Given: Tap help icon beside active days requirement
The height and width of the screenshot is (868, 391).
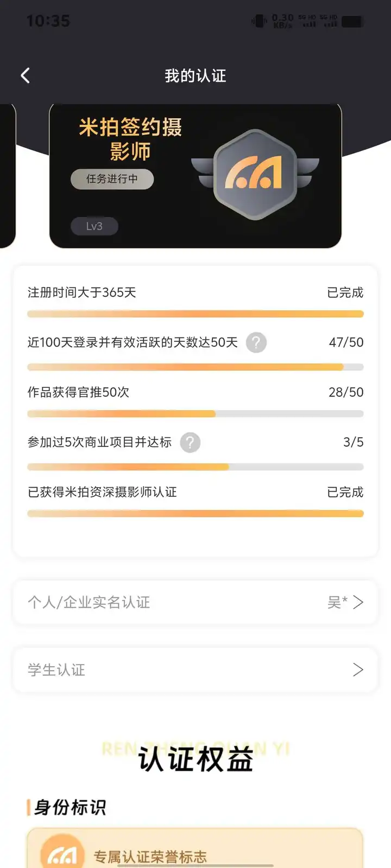Looking at the screenshot, I should (256, 342).
